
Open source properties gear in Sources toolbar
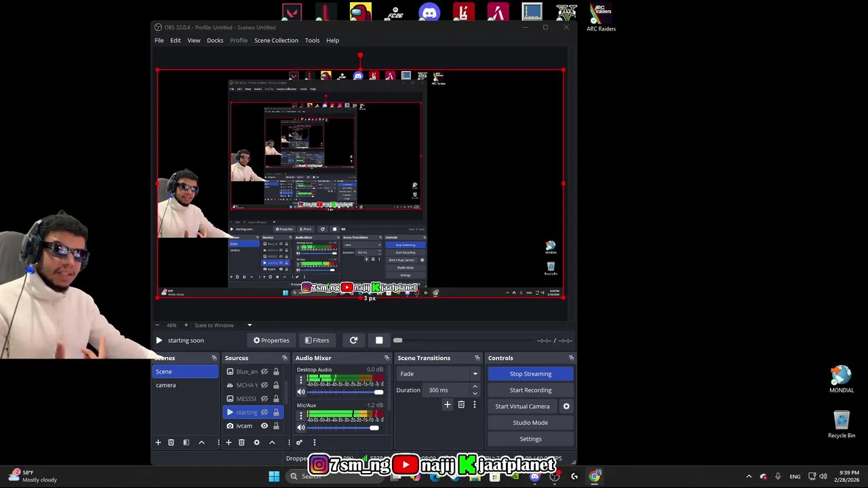click(256, 443)
